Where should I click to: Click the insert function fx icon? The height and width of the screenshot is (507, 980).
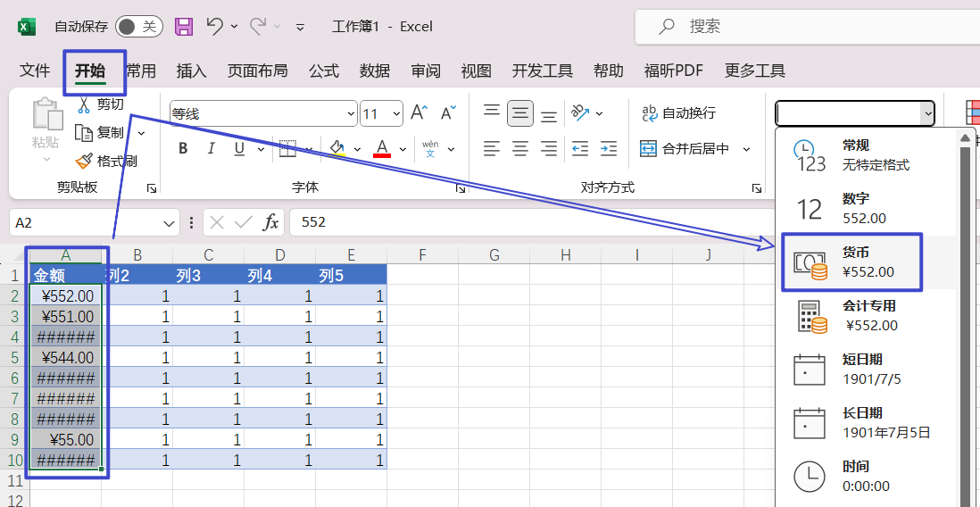pos(270,222)
